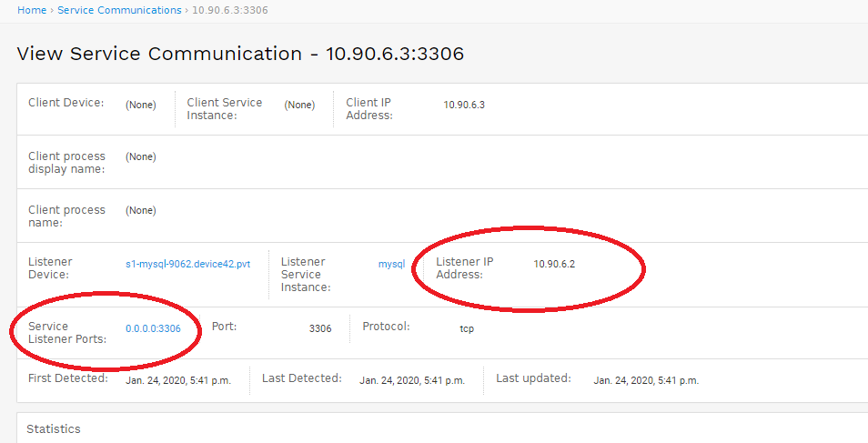The height and width of the screenshot is (443, 868).
Task: Click the Statistics section header
Action: [53, 429]
